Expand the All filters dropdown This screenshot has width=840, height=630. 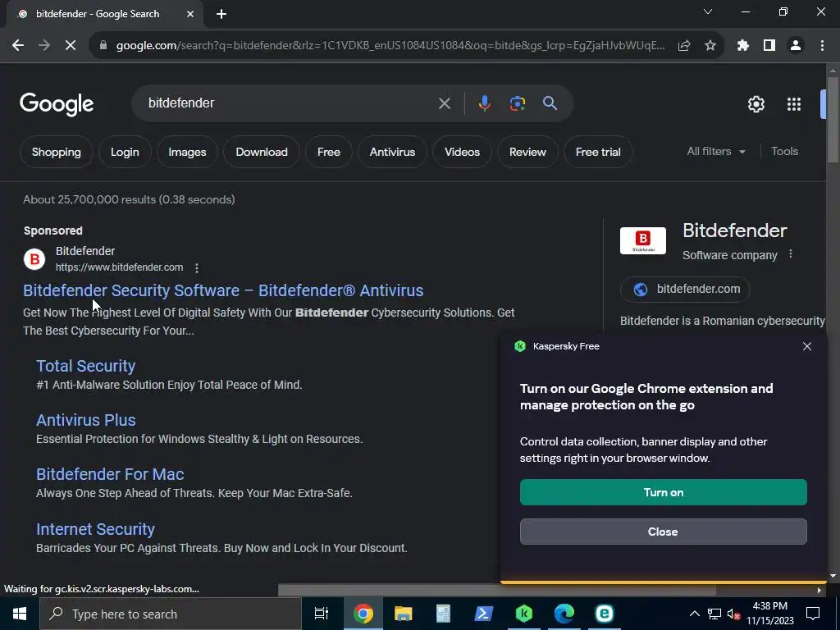pyautogui.click(x=716, y=152)
